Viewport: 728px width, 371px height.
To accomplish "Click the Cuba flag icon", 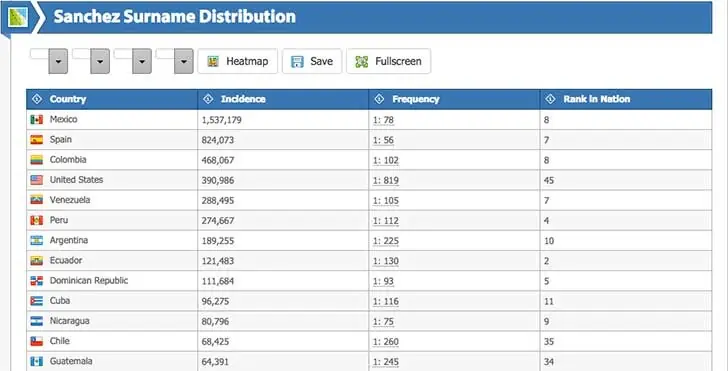I will (37, 301).
